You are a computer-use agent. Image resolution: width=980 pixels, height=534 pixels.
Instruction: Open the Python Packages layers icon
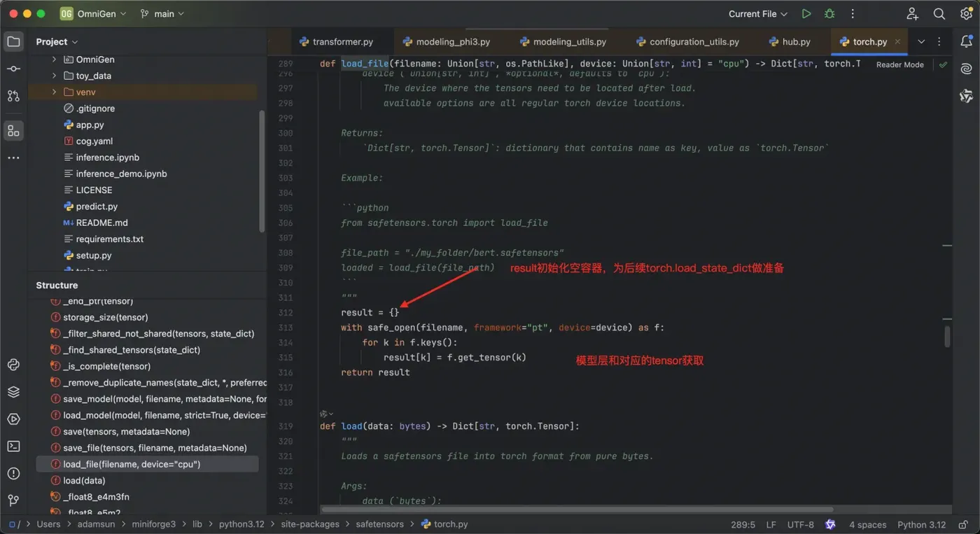[13, 392]
